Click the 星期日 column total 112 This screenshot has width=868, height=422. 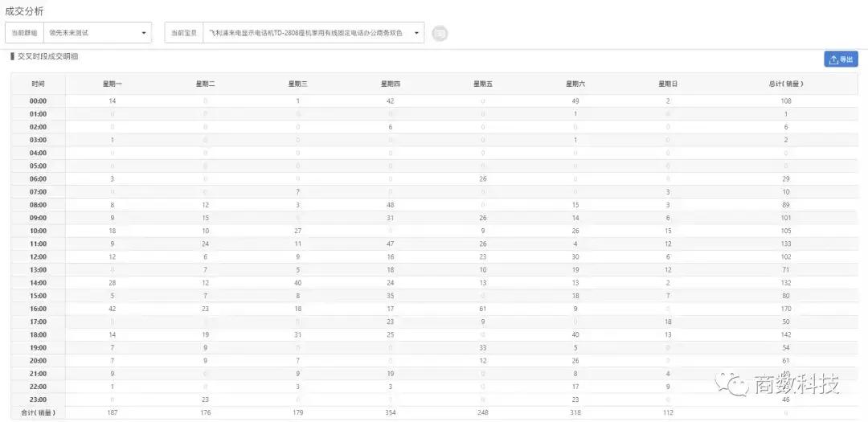[x=668, y=412]
